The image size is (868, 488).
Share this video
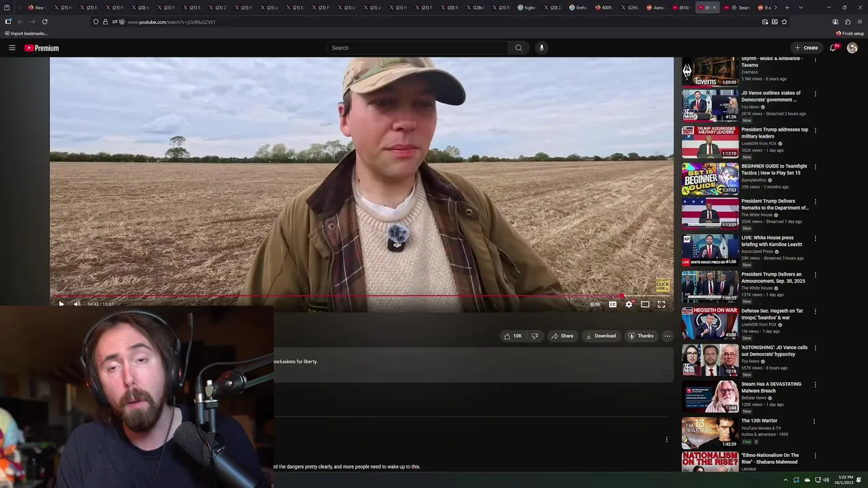562,335
